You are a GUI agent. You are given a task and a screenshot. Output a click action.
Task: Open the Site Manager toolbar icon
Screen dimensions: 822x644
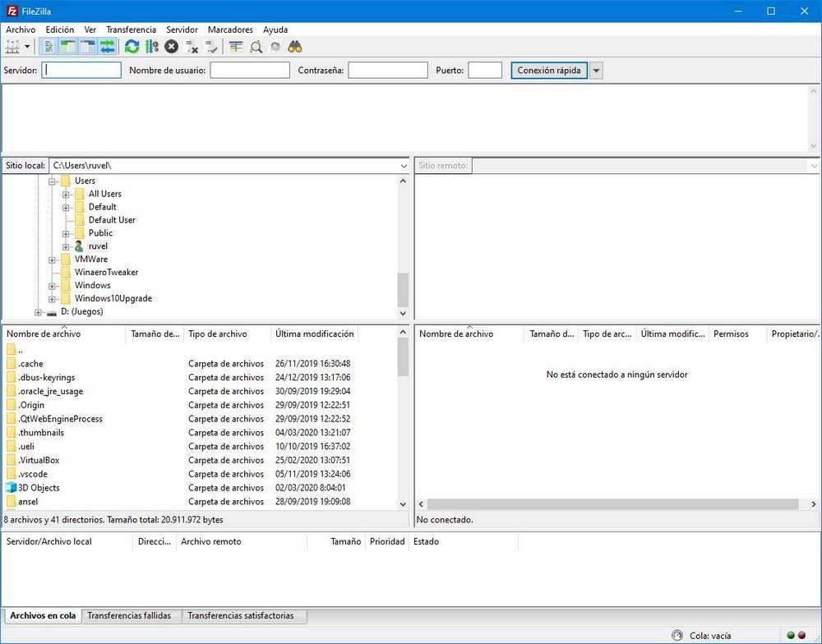pos(12,47)
